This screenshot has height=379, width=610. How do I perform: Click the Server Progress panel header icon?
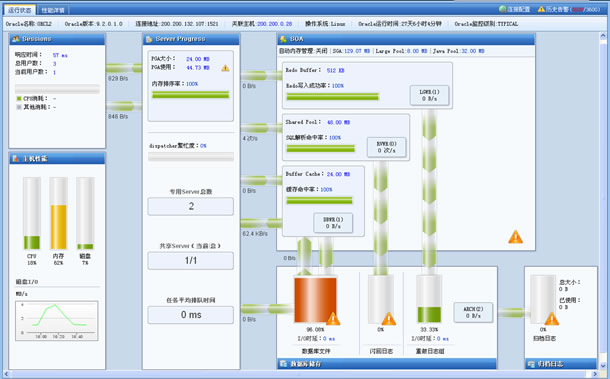(x=149, y=39)
